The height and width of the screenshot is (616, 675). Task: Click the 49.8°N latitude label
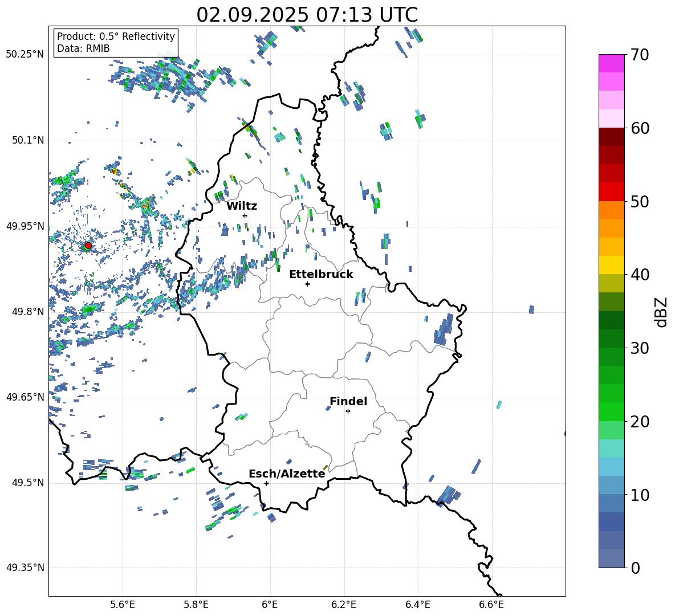28,311
